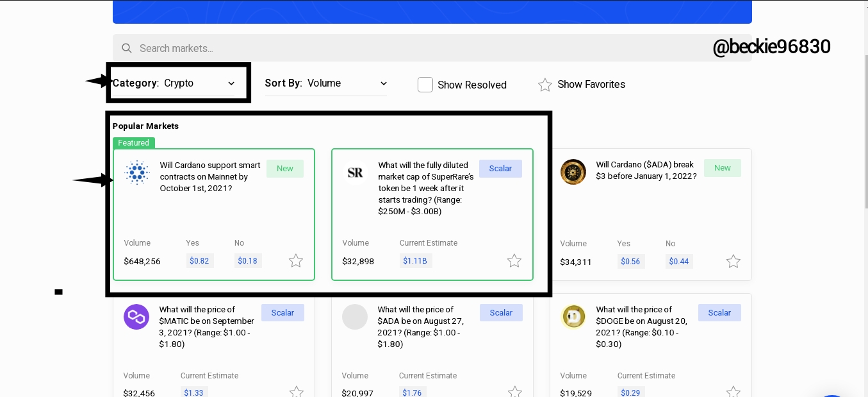
Task: Click the $0.29 current estimate
Action: pyautogui.click(x=631, y=393)
